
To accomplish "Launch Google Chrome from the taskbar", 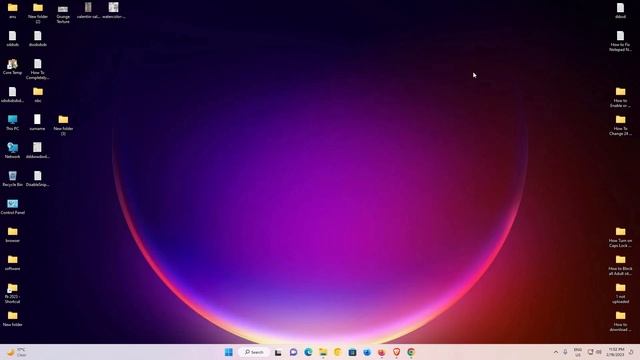I will 411,352.
